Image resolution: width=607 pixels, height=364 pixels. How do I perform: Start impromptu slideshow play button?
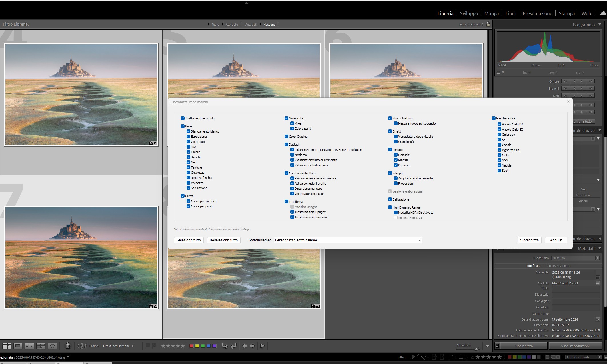coord(262,346)
